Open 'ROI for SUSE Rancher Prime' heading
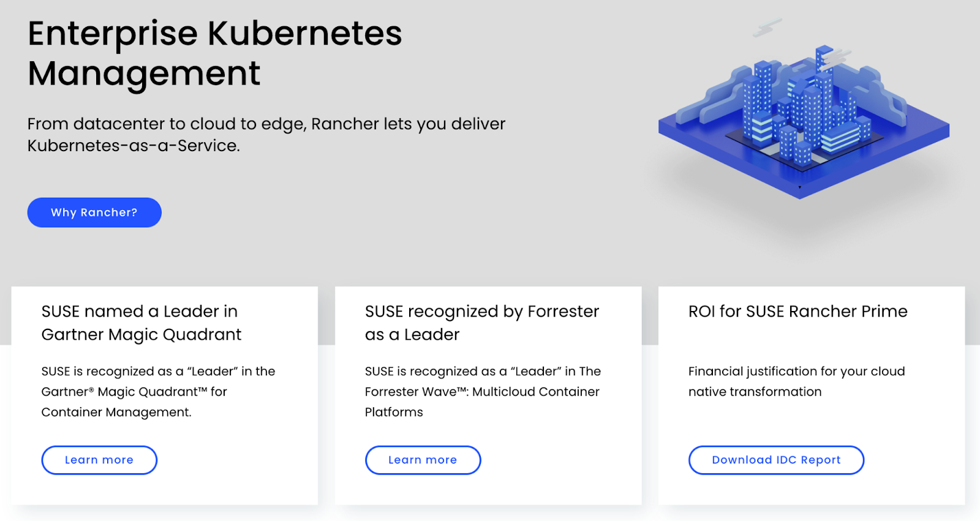This screenshot has width=980, height=521. click(x=797, y=312)
